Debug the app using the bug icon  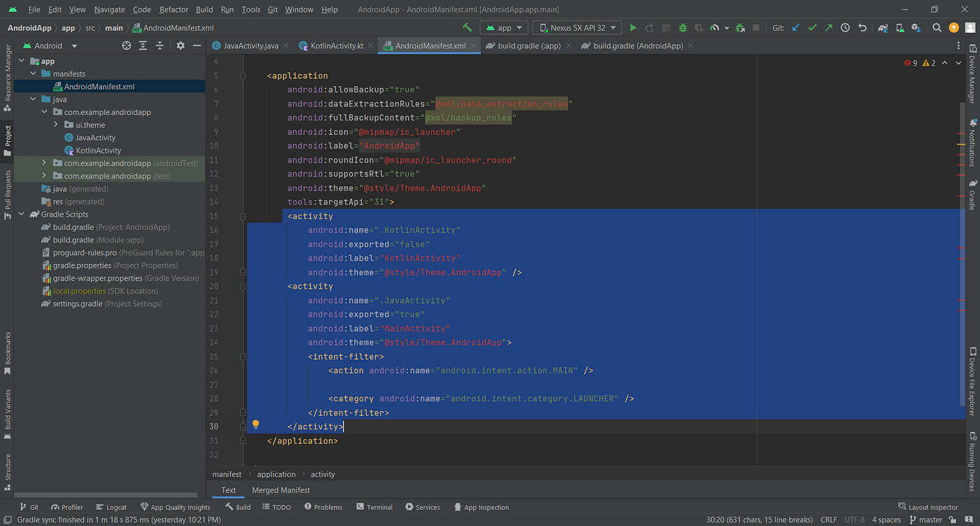tap(682, 27)
